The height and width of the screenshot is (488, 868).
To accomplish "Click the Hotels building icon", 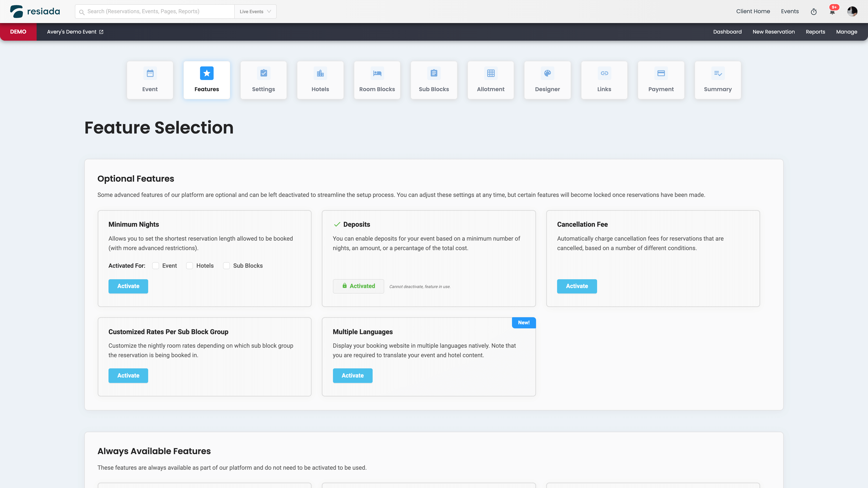I will [x=320, y=73].
